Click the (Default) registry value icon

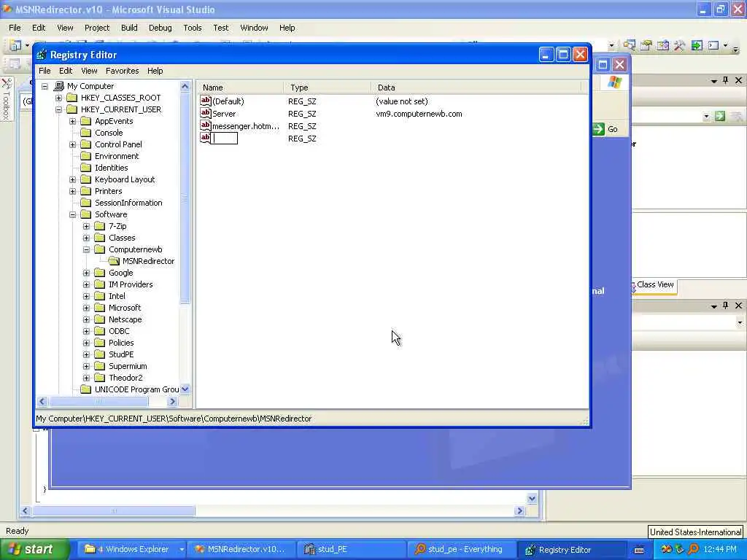pos(205,101)
